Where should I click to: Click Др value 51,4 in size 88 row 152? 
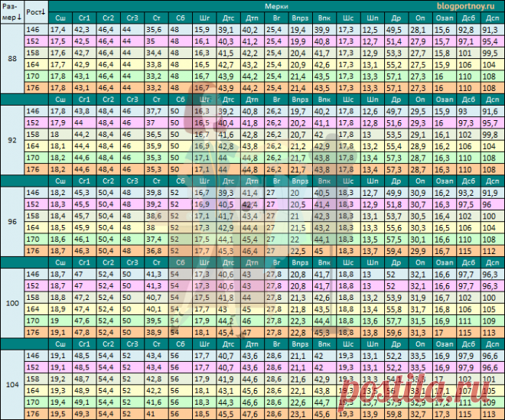pos(396,41)
